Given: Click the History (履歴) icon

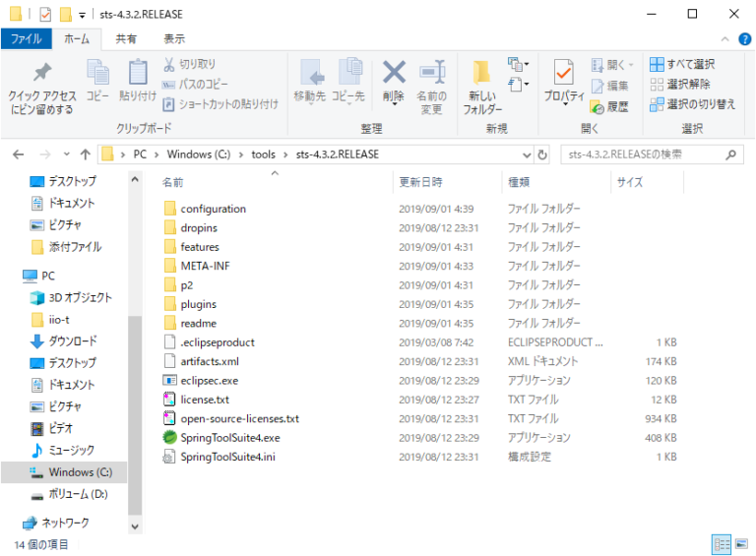Looking at the screenshot, I should [x=598, y=107].
